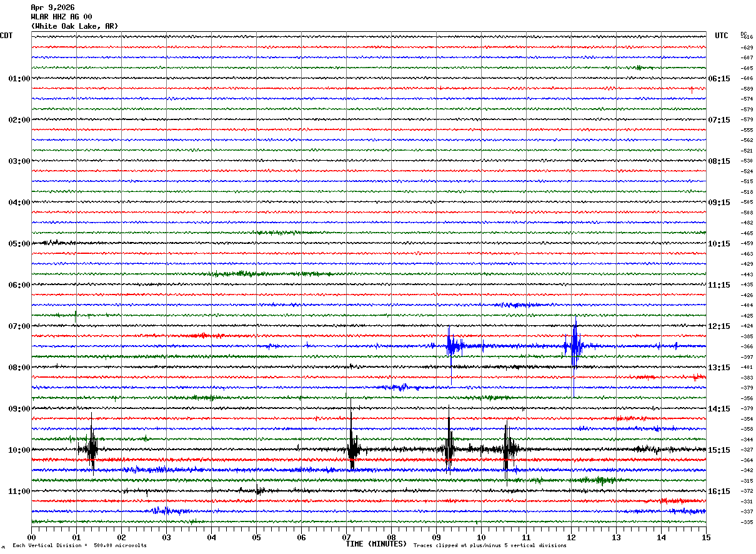Click the DC offset value -335

click(x=747, y=521)
